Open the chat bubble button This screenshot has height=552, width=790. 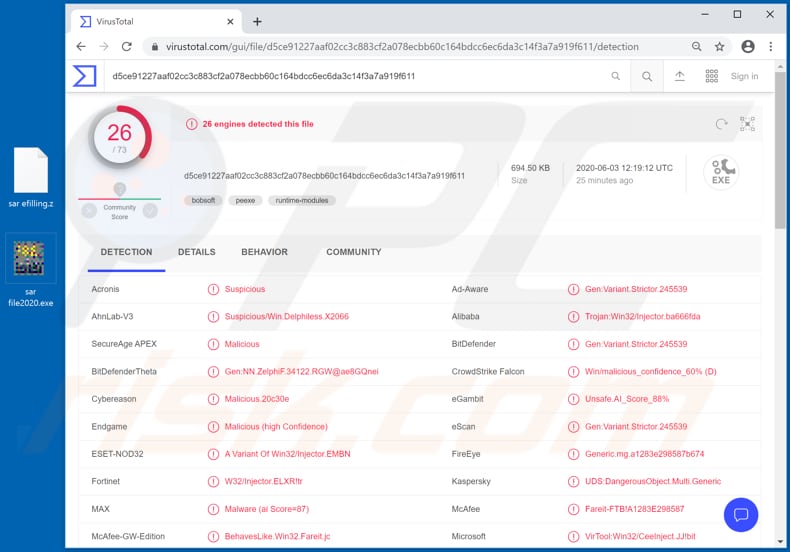click(741, 515)
